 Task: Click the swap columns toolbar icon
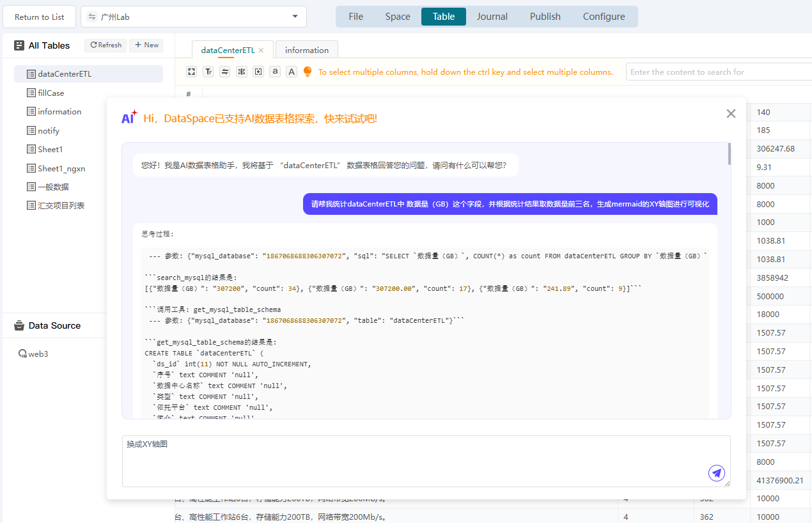coord(224,72)
